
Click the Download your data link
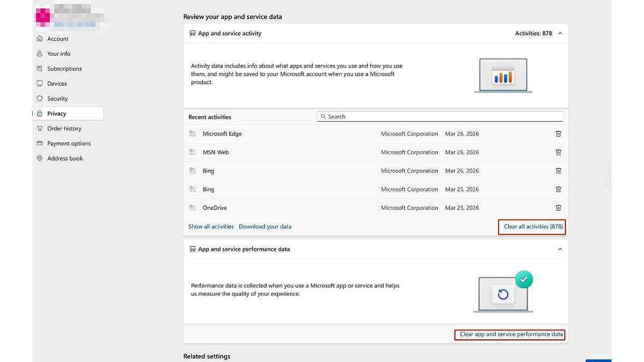pos(265,226)
